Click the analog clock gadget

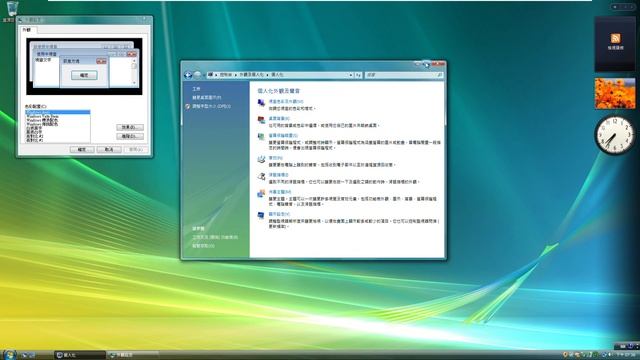click(x=615, y=135)
